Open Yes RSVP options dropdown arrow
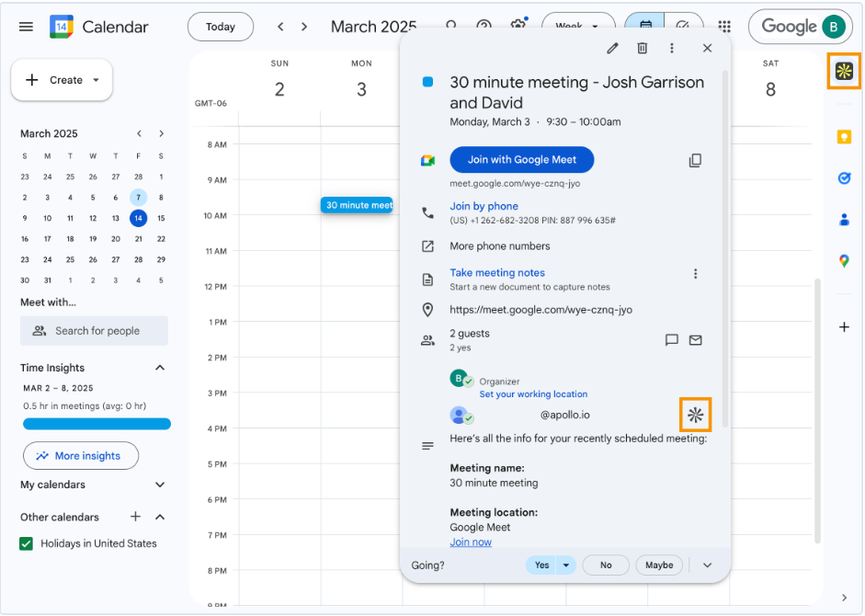Viewport: 865px width, 616px height. point(566,565)
